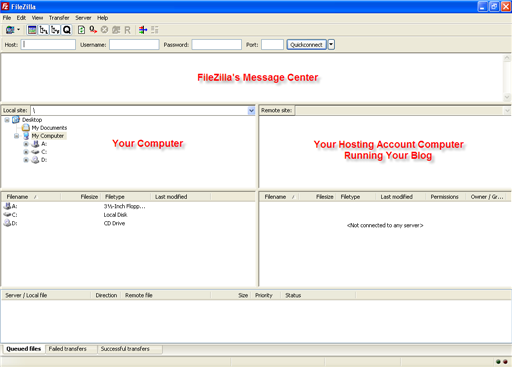Click the Username input field
512x367 pixels.
134,44
